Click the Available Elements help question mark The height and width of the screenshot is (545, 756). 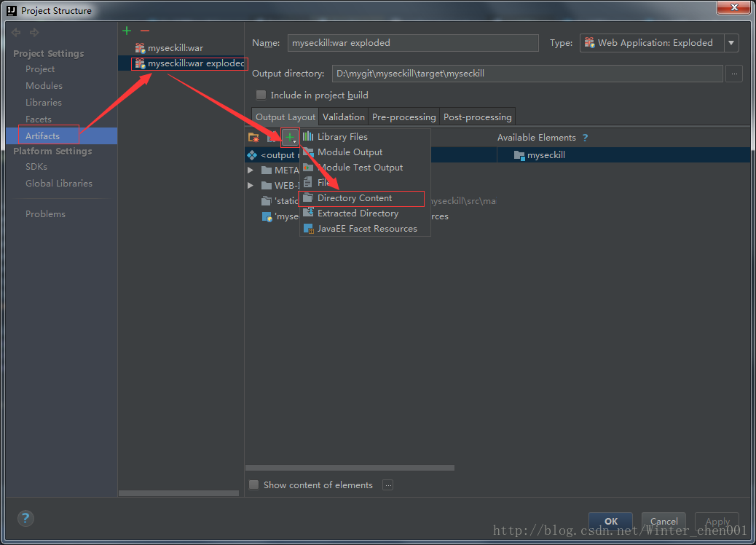pos(586,138)
